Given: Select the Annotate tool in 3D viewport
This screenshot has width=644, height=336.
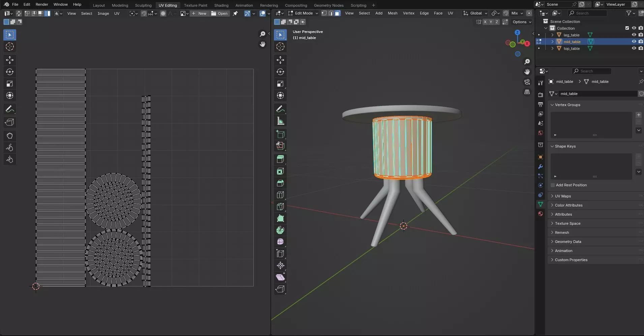Looking at the screenshot, I should (280, 109).
